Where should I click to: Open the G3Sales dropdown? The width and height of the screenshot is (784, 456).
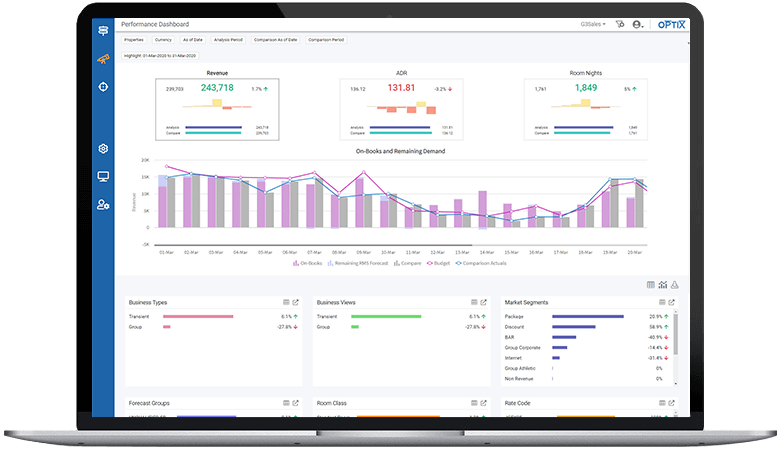coord(593,24)
